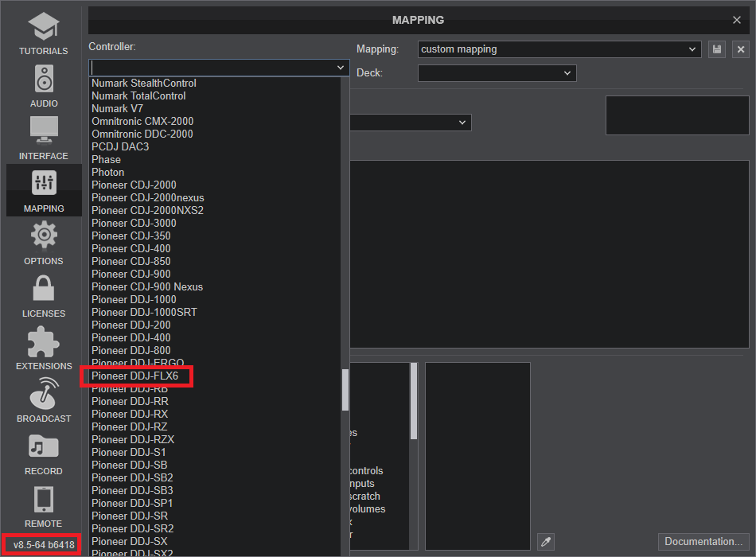Open the Documentation... button
Image resolution: width=756 pixels, height=557 pixels.
(703, 542)
